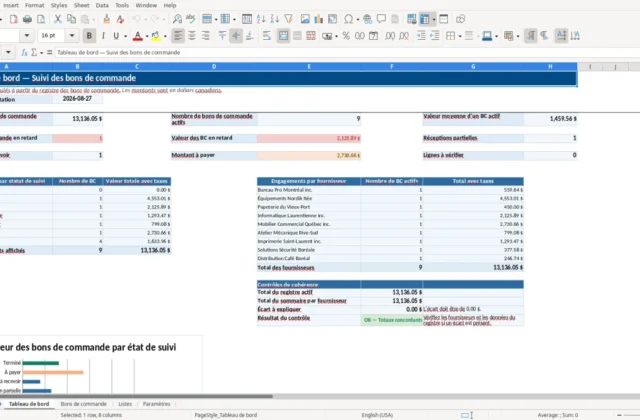Insert an image via the picture icon

(x=305, y=19)
